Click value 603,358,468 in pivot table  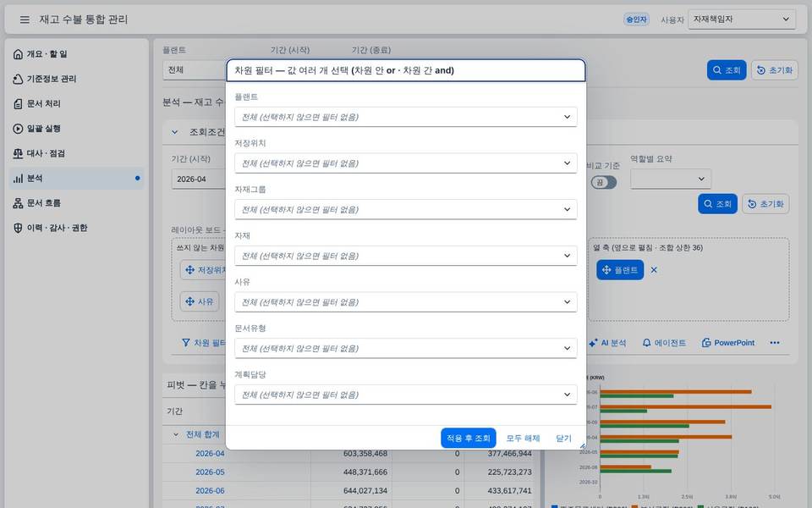point(365,454)
